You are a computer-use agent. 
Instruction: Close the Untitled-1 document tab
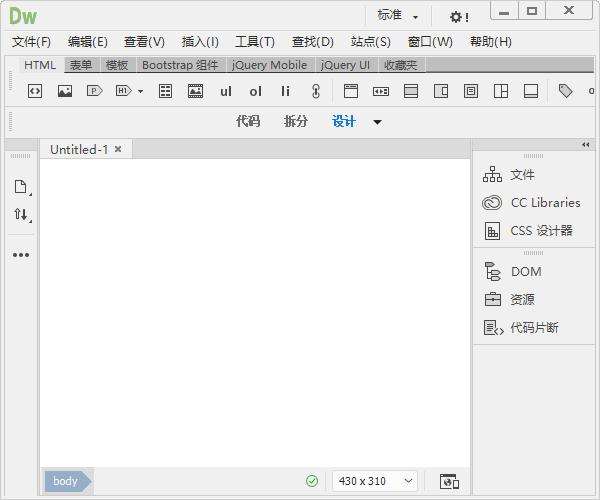point(118,149)
